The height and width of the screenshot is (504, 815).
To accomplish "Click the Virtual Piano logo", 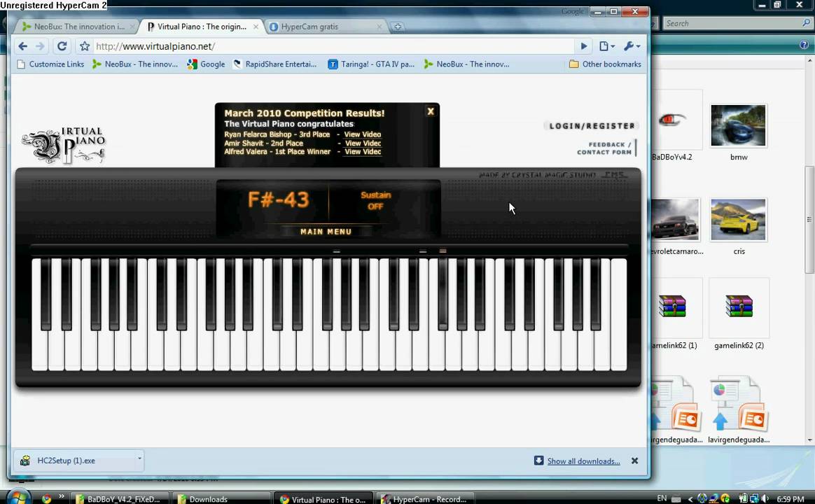I will click(x=64, y=145).
